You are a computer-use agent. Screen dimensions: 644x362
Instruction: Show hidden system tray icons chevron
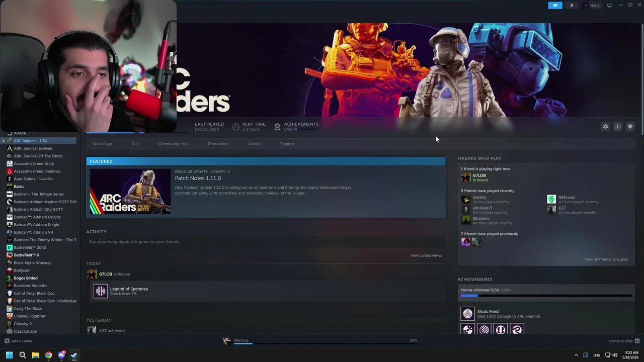tap(576, 355)
